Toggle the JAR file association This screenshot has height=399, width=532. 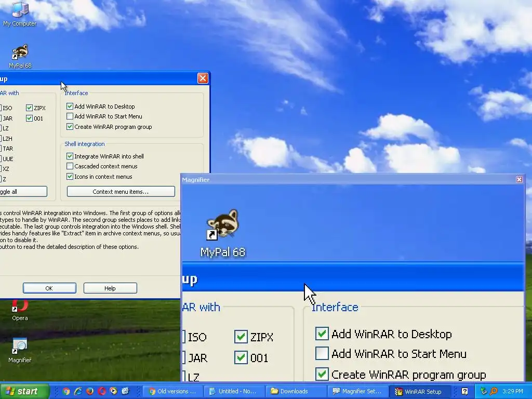(7, 118)
